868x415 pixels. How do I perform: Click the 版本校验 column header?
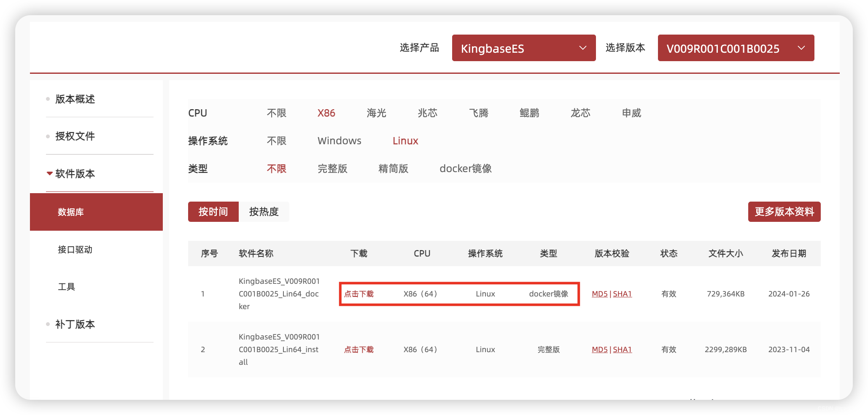[x=612, y=253]
